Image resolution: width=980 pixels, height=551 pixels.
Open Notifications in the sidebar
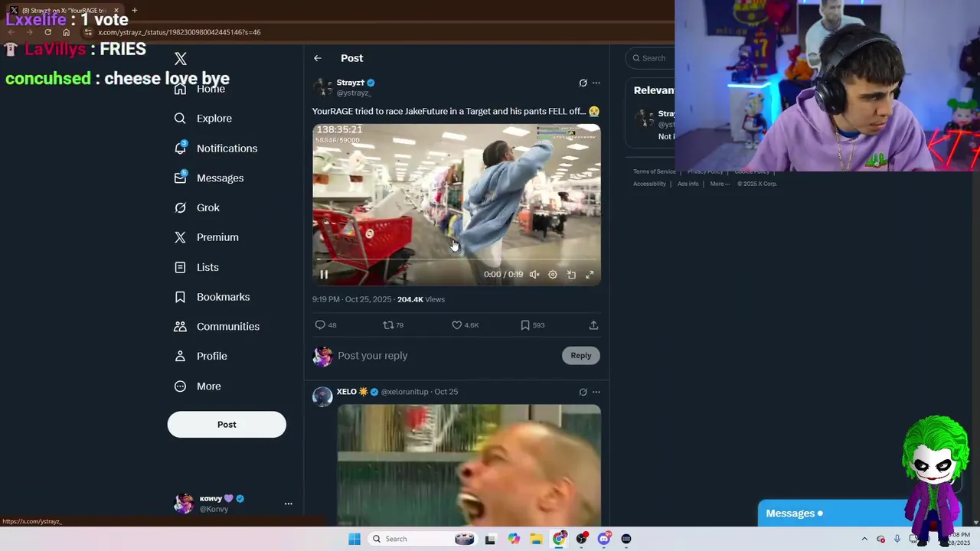pos(216,148)
